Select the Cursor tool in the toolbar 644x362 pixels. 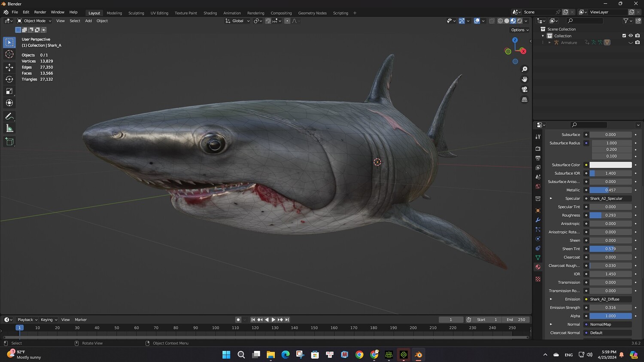click(x=9, y=54)
